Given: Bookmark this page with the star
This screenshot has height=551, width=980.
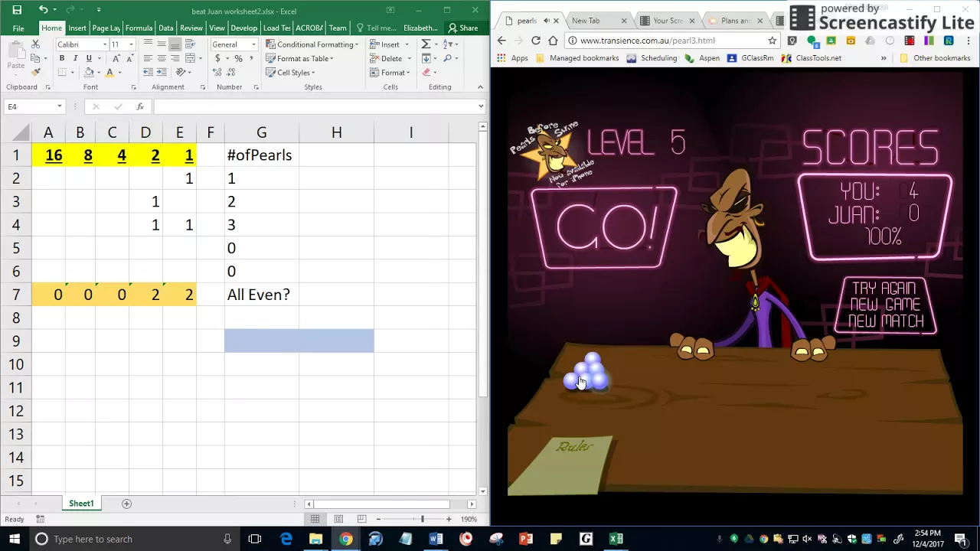Looking at the screenshot, I should (772, 41).
